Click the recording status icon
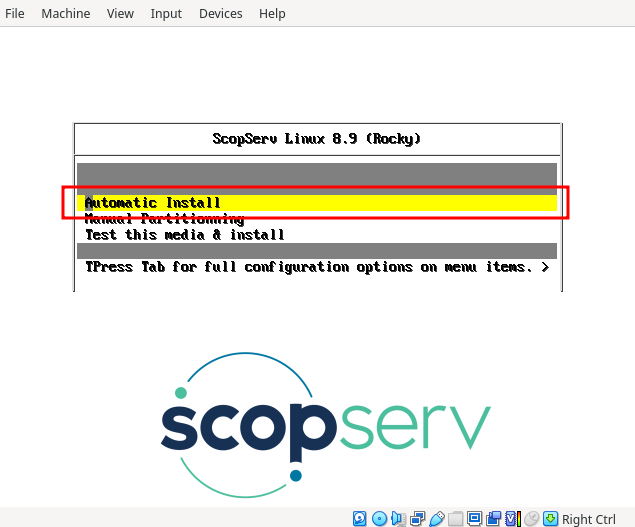The image size is (635, 527). click(x=494, y=518)
